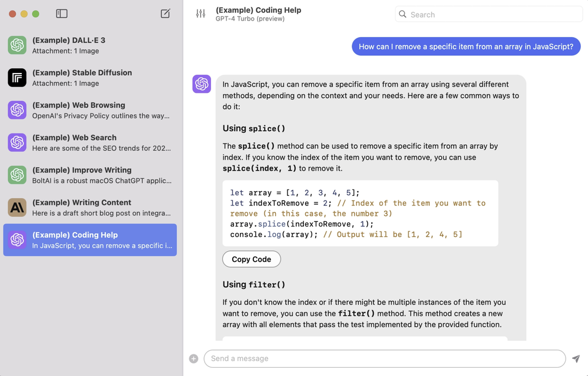The height and width of the screenshot is (376, 588).
Task: Toggle the sidebar panel icon
Action: pos(62,14)
